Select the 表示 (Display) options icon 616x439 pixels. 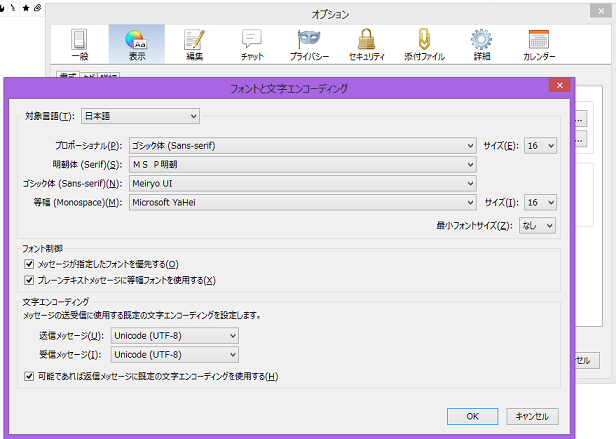[136, 44]
